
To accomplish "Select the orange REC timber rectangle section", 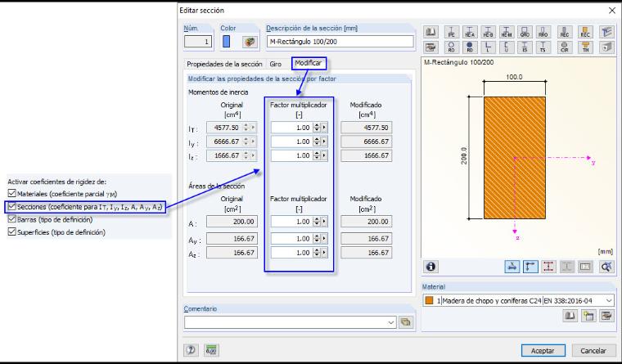I will (585, 32).
